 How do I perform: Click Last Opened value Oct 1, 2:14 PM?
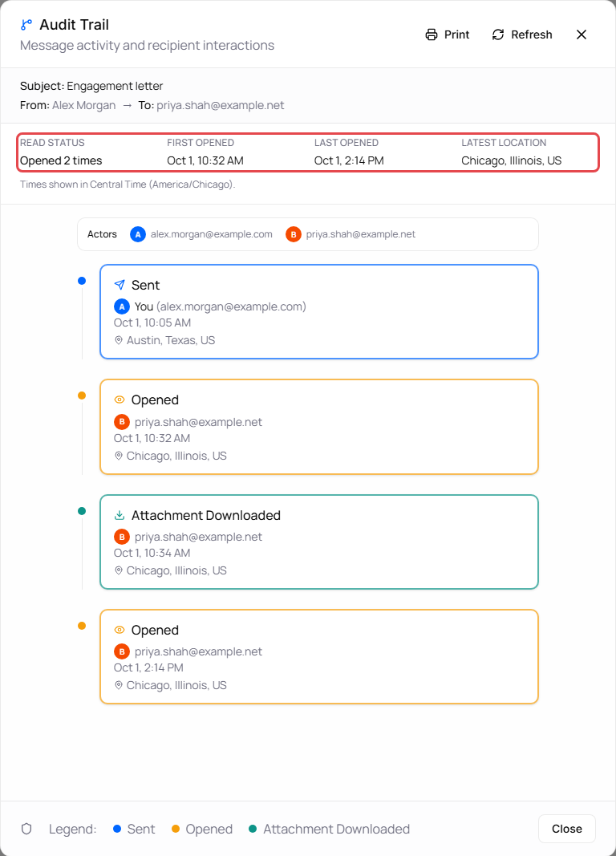tap(349, 160)
